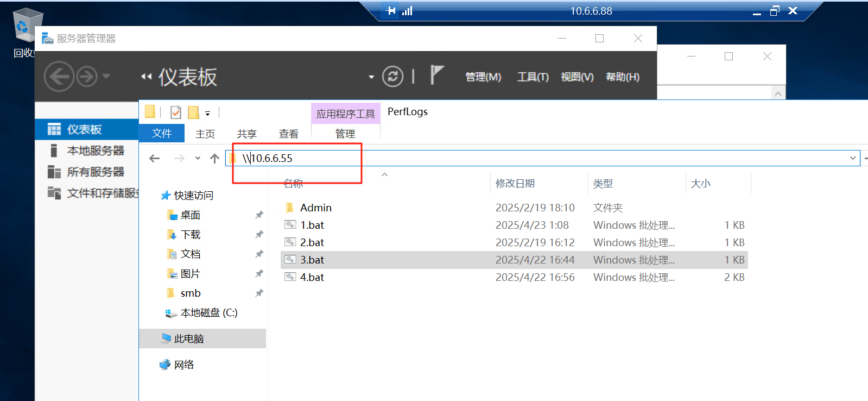
Task: Open the notifications flag in Server Manager
Action: click(x=437, y=74)
